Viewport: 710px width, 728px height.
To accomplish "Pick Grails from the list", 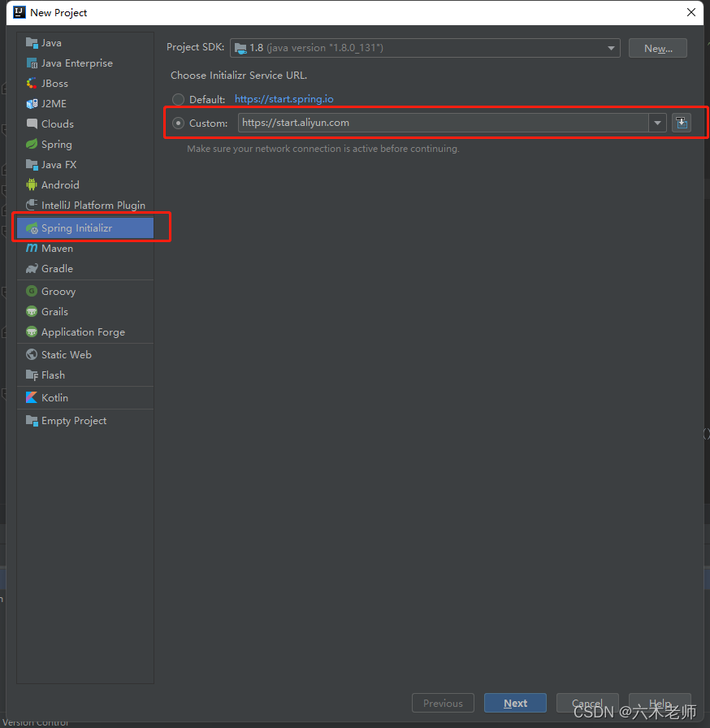I will pos(85,311).
